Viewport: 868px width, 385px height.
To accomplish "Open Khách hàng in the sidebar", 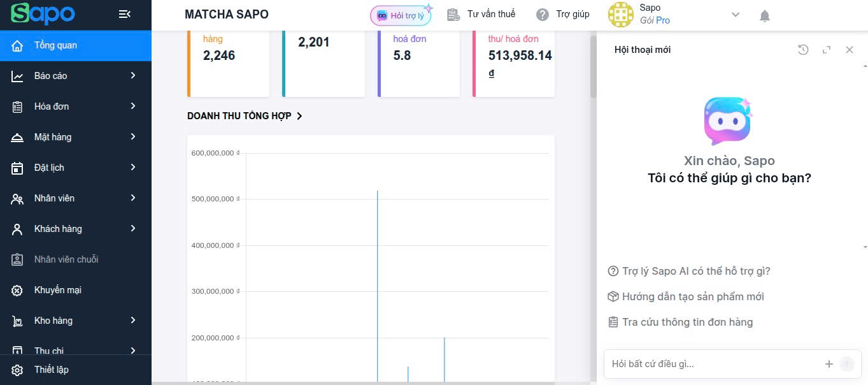I will [76, 229].
